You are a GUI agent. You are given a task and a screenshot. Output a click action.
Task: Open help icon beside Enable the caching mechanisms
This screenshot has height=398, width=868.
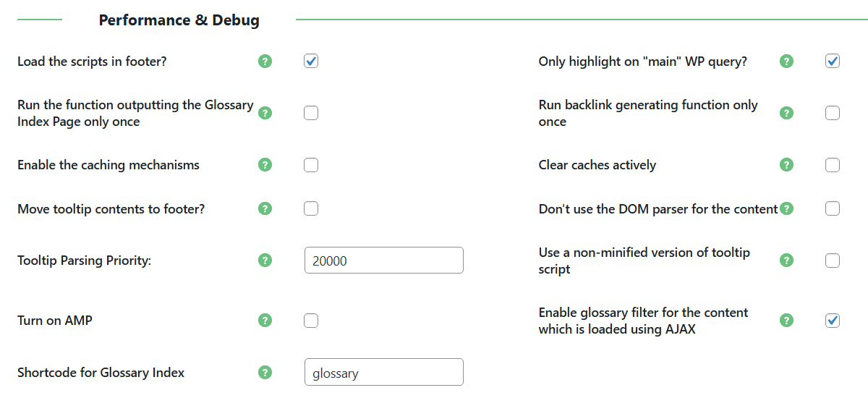pos(265,165)
